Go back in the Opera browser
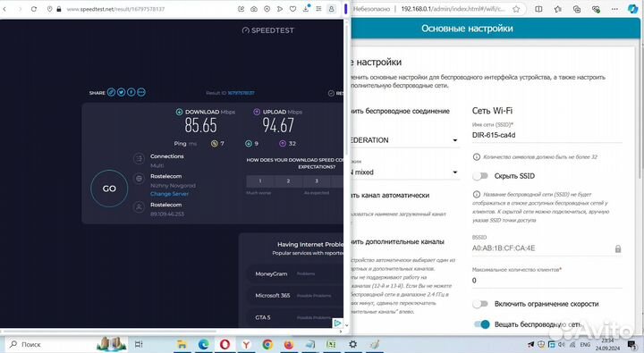The width and height of the screenshot is (644, 353). 4,9
